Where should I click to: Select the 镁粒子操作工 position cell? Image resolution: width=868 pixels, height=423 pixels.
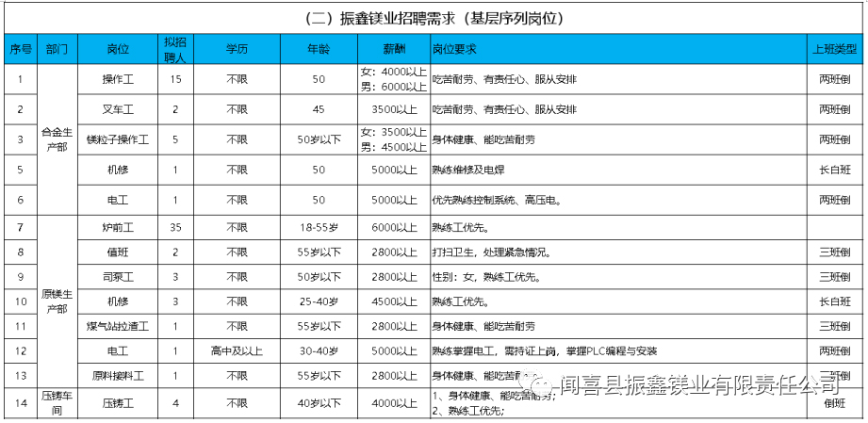118,139
